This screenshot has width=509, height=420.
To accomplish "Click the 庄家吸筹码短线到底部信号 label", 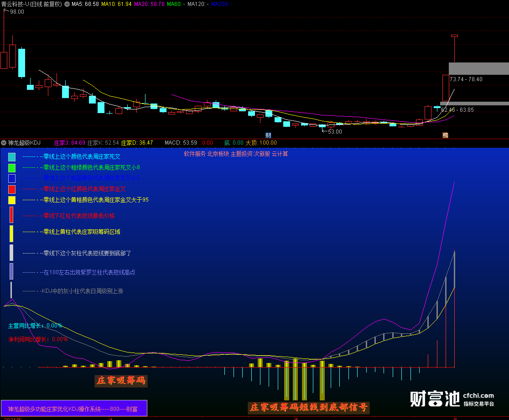I will [x=309, y=407].
